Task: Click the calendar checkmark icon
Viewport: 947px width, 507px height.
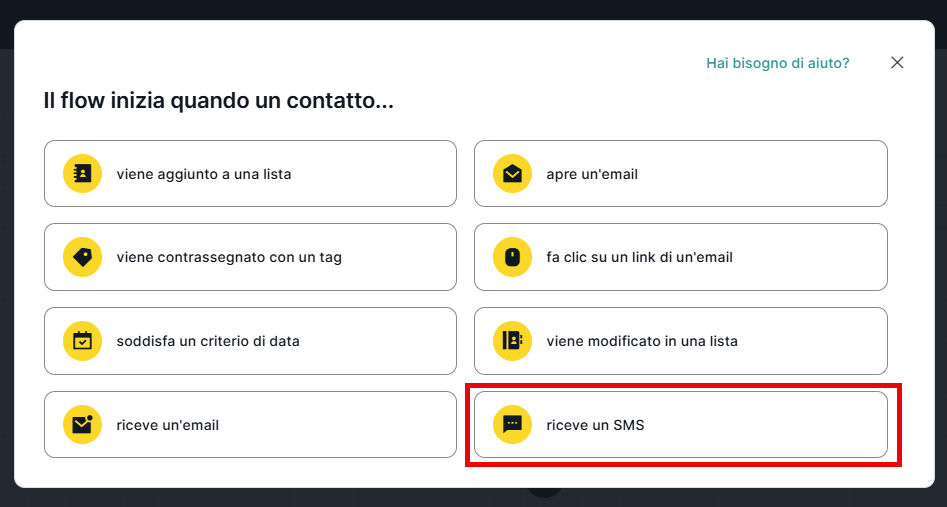Action: [x=82, y=341]
